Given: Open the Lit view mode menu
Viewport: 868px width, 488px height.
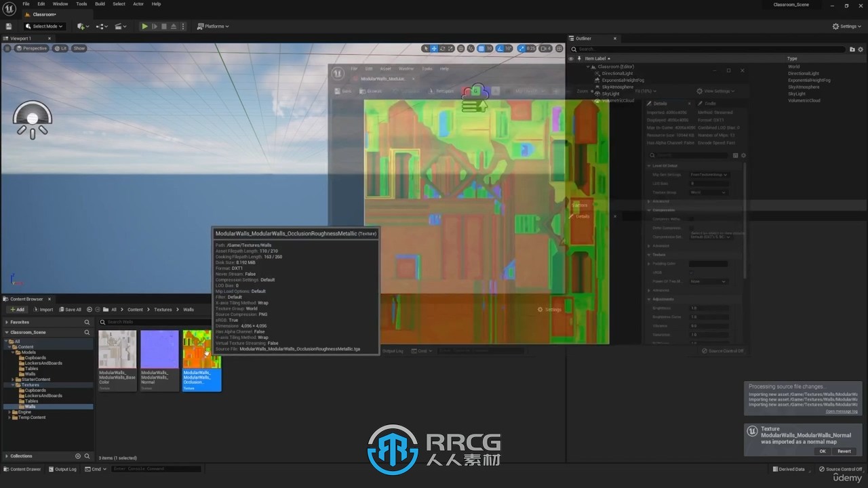Looking at the screenshot, I should pos(60,48).
